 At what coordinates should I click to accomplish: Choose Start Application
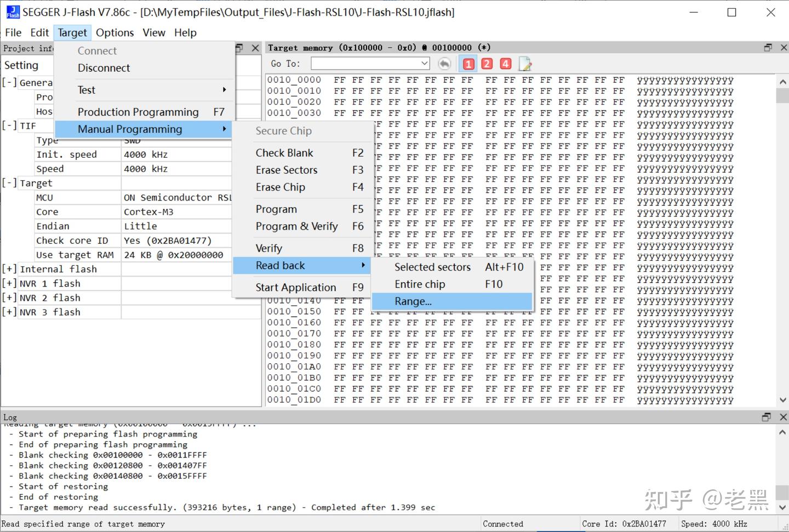[x=303, y=287]
